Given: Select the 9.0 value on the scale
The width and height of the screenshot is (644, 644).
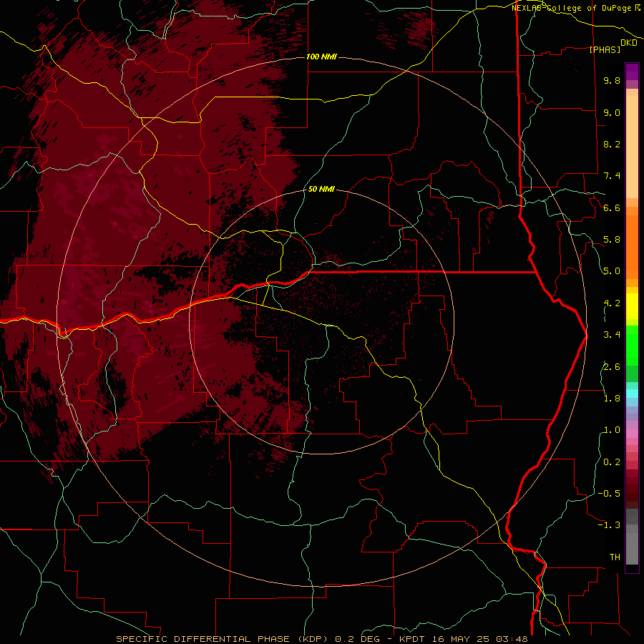Looking at the screenshot, I should 612,112.
